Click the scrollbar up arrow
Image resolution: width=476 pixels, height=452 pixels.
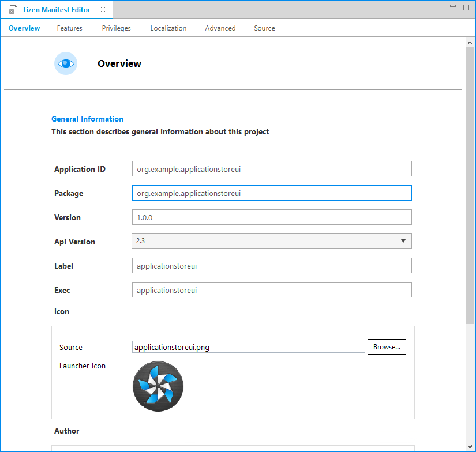tap(470, 42)
